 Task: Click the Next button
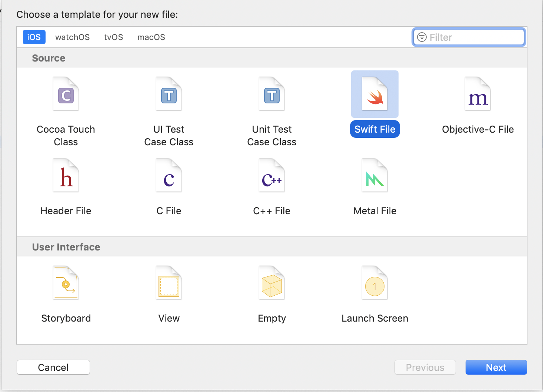[496, 367]
